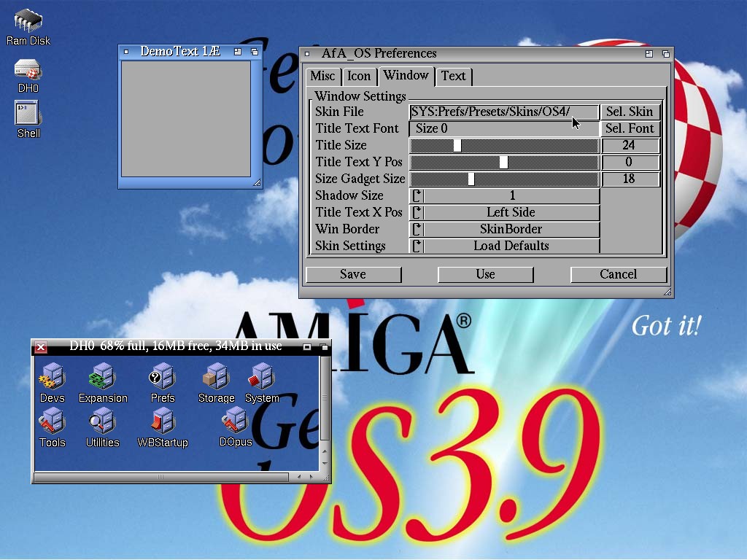Screen dimensions: 747x560
Task: Select the DH0 hard drive desktop icon
Action: click(x=28, y=76)
